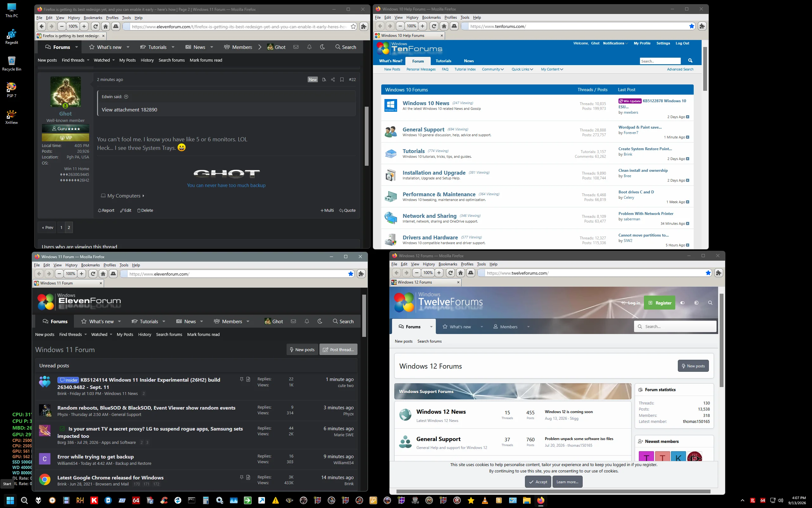
Task: Click TwelveForums search input field
Action: click(675, 326)
